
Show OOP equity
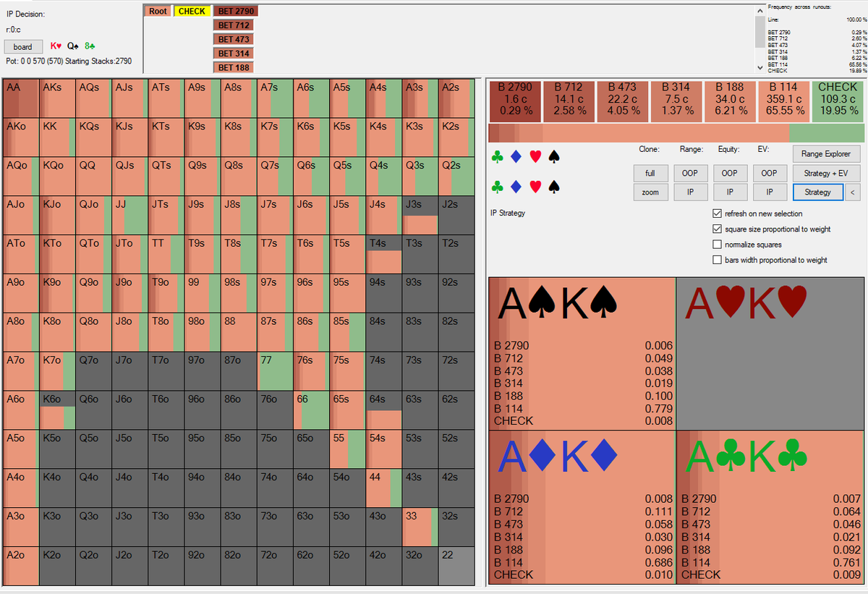(x=730, y=173)
